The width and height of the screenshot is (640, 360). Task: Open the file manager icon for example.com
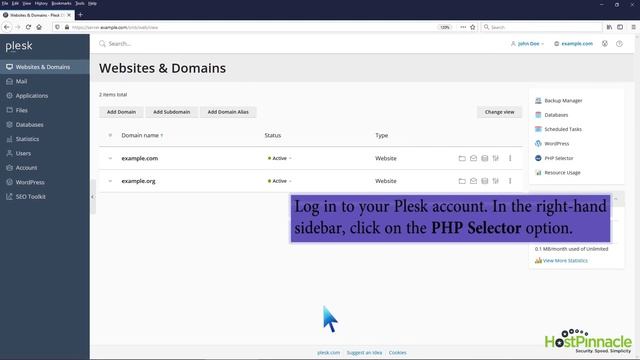point(462,158)
